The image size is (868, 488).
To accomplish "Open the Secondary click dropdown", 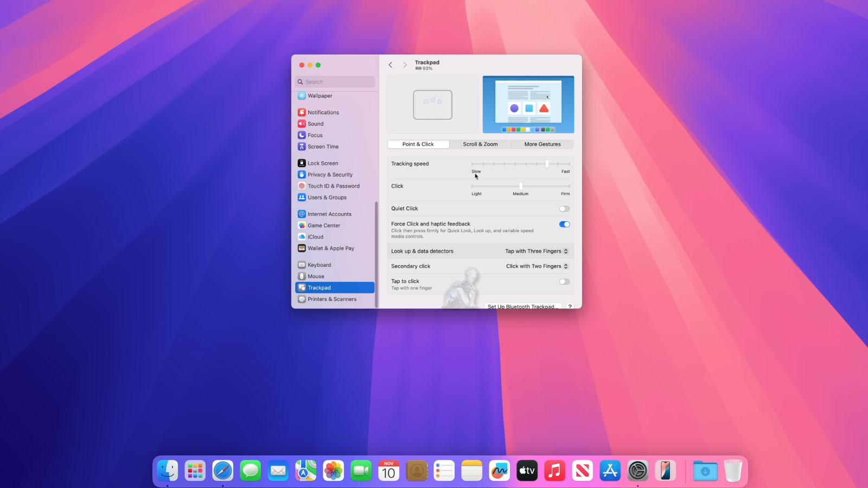I will (x=537, y=266).
